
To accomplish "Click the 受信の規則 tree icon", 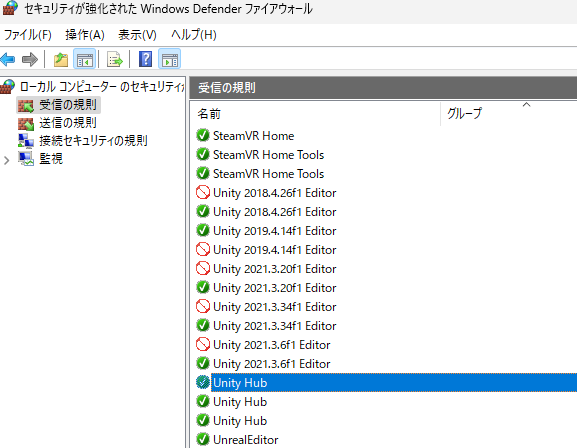I will click(x=26, y=106).
